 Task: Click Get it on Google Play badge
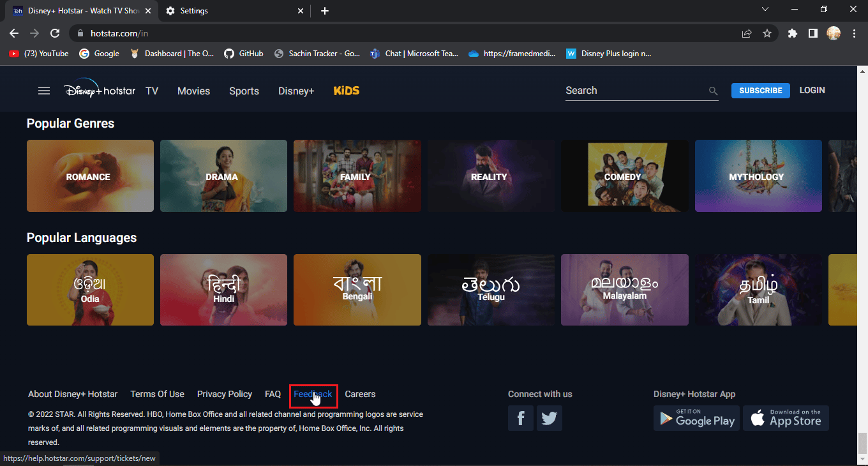pyautogui.click(x=696, y=418)
